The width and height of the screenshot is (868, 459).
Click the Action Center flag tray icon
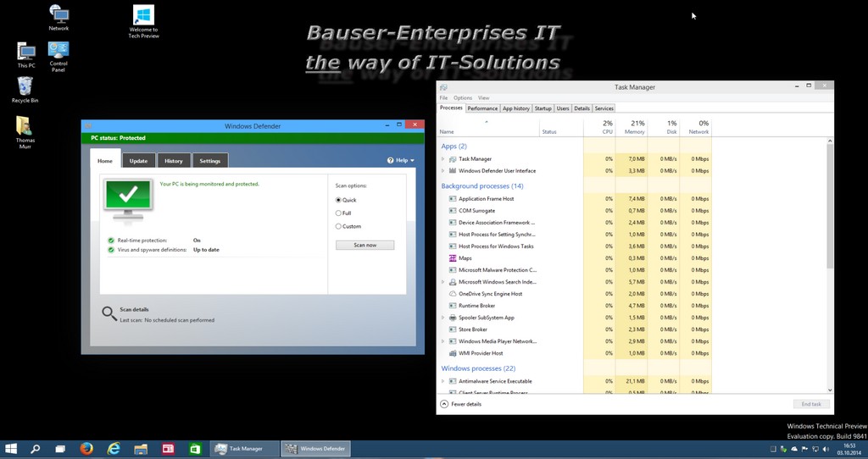(805, 449)
